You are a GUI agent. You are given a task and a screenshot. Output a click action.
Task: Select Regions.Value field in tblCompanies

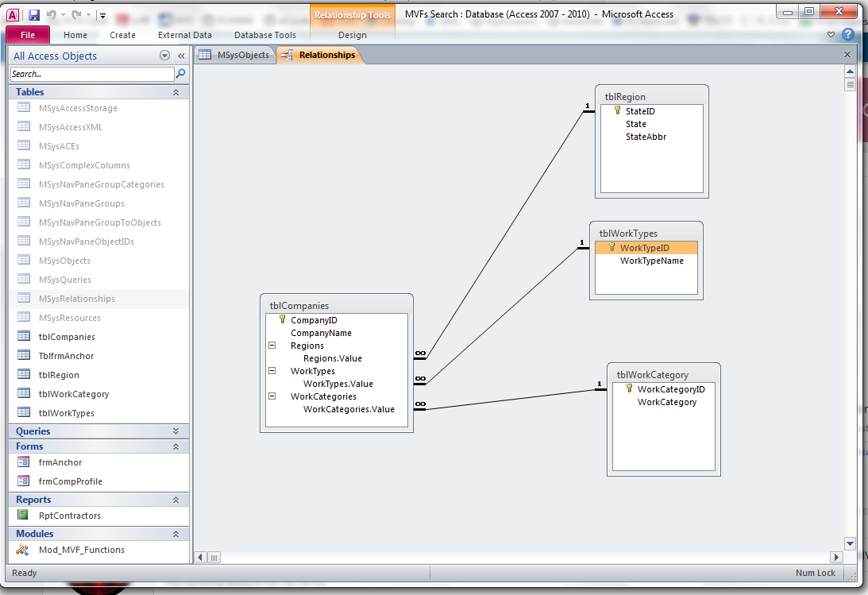[333, 358]
